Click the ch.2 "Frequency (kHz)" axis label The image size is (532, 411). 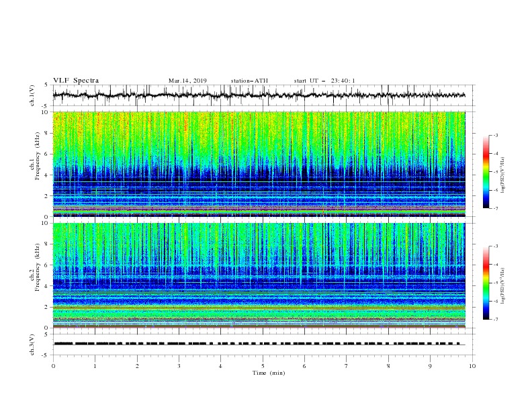(38, 267)
